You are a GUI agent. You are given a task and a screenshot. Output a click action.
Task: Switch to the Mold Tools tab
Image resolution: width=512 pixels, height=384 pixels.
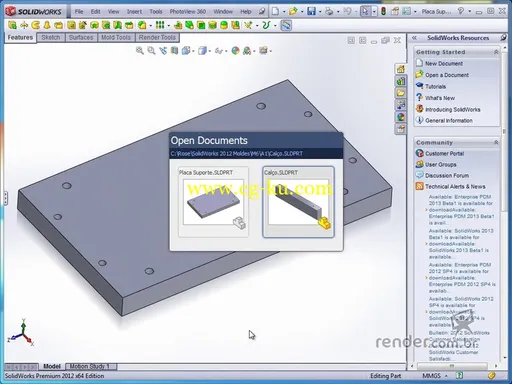(x=116, y=37)
